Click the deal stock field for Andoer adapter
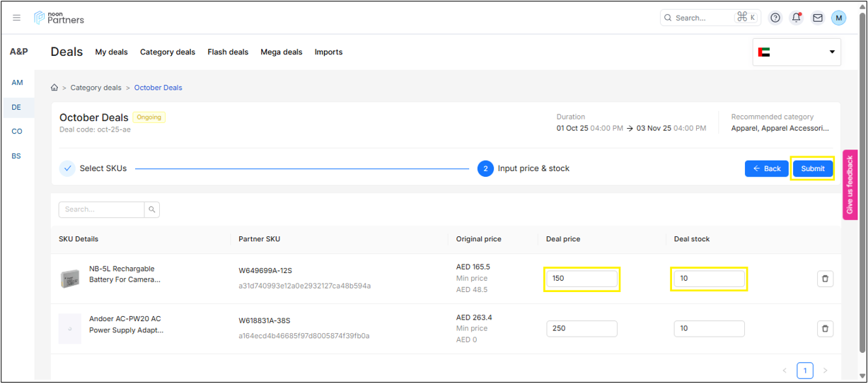 coord(709,328)
